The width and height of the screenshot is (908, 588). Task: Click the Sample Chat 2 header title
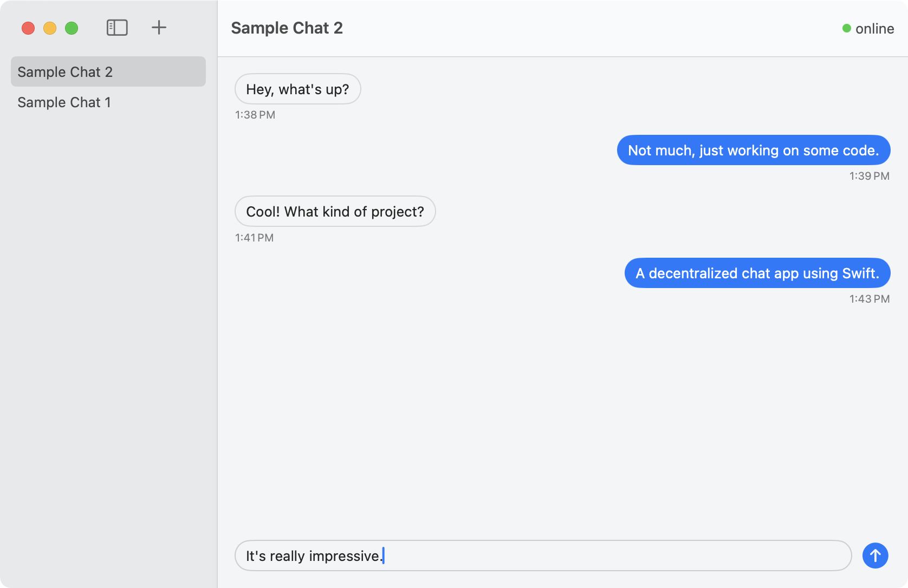(x=287, y=28)
